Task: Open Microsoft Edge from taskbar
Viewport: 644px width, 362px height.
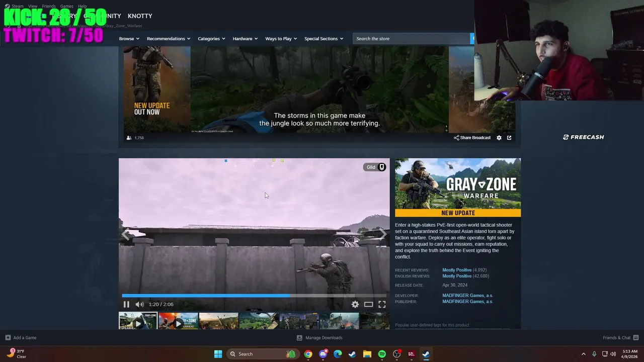Action: pos(338,354)
